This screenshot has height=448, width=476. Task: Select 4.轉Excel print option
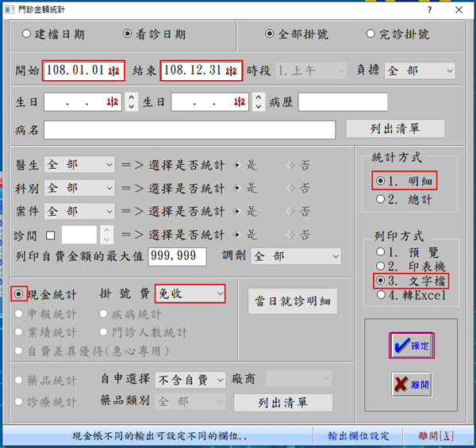click(381, 295)
